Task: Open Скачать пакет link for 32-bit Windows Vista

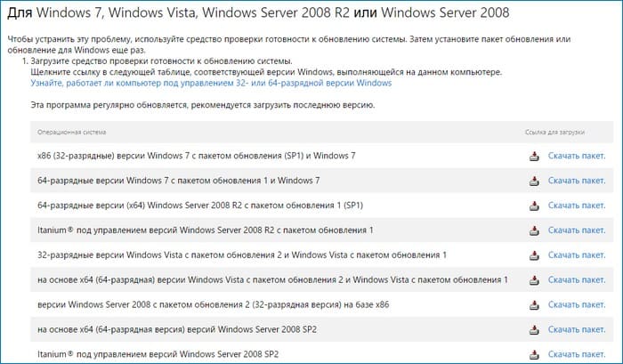Action: pyautogui.click(x=577, y=255)
